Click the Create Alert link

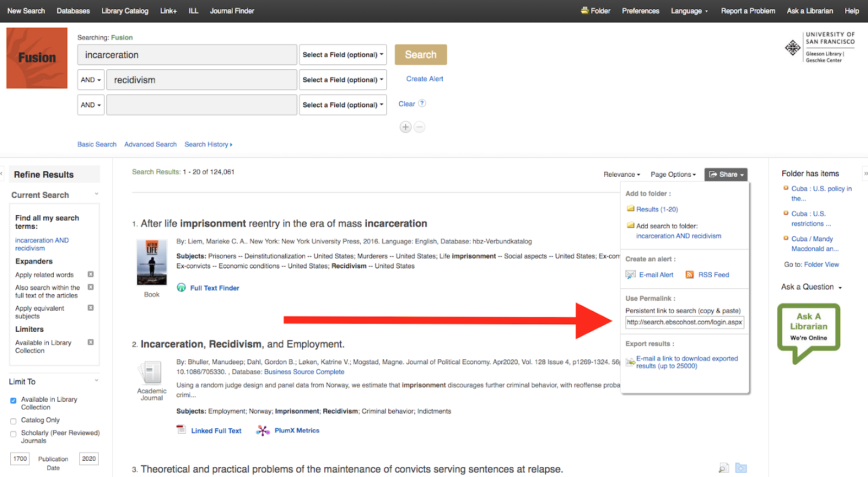pyautogui.click(x=425, y=79)
